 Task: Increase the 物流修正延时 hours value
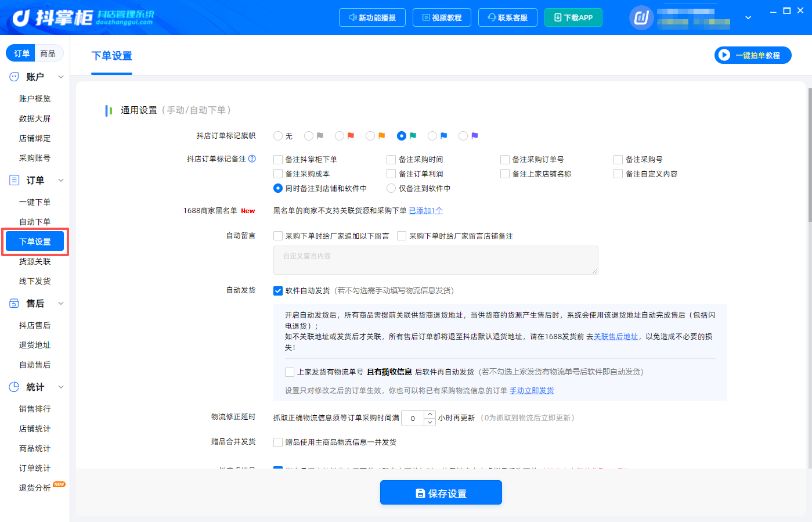pyautogui.click(x=430, y=414)
